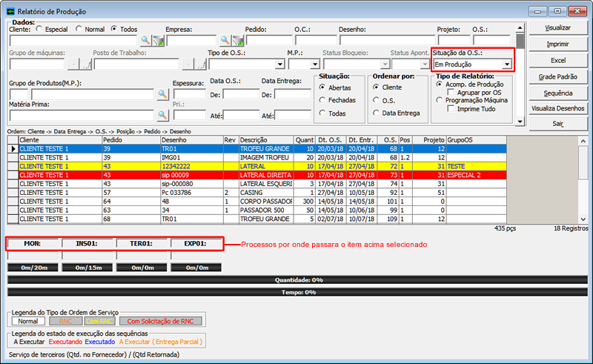Click the Cliente column header
The height and width of the screenshot is (364, 593).
click(60, 140)
